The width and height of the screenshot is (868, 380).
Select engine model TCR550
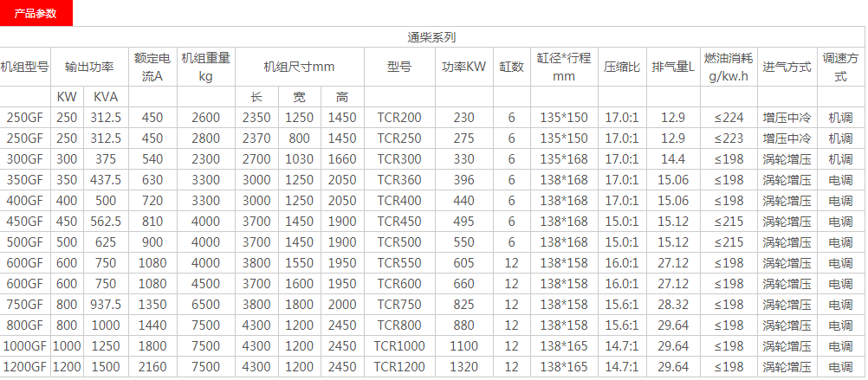399,263
